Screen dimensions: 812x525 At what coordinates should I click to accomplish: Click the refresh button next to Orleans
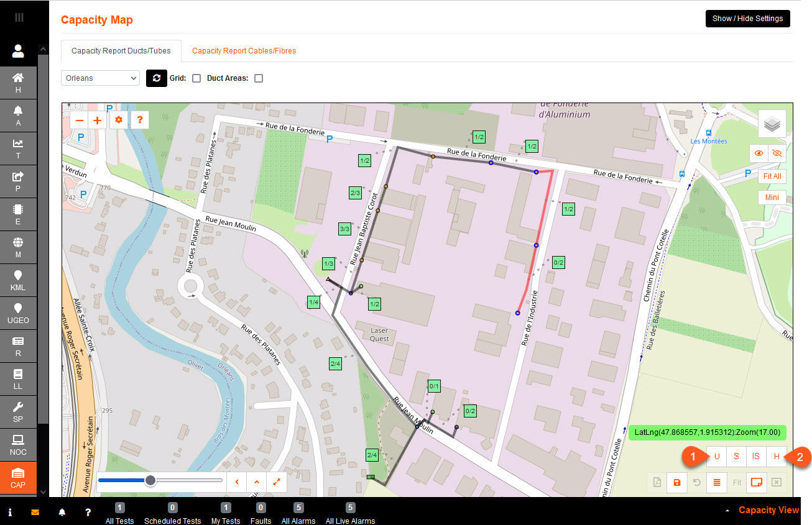pyautogui.click(x=157, y=78)
